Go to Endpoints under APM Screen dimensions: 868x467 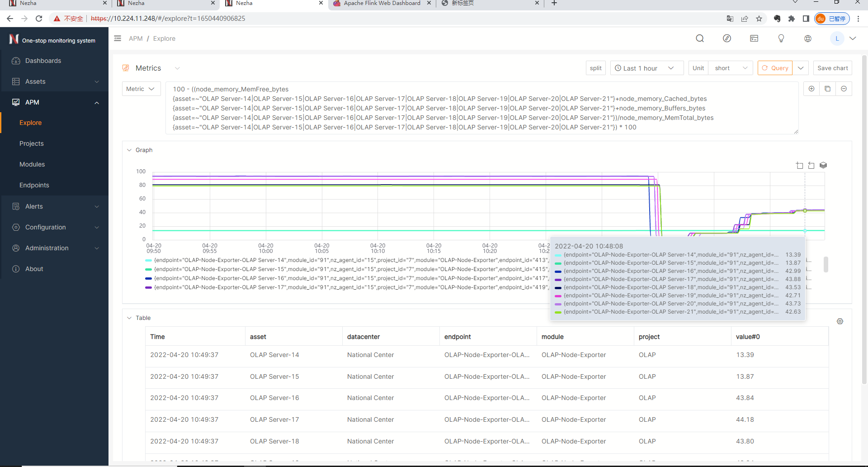34,185
